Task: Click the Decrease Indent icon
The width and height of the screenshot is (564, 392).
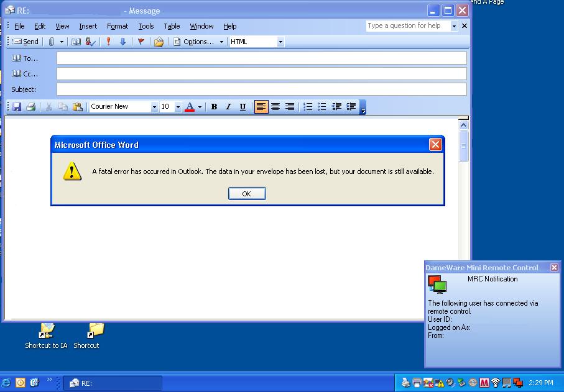Action: (x=336, y=107)
